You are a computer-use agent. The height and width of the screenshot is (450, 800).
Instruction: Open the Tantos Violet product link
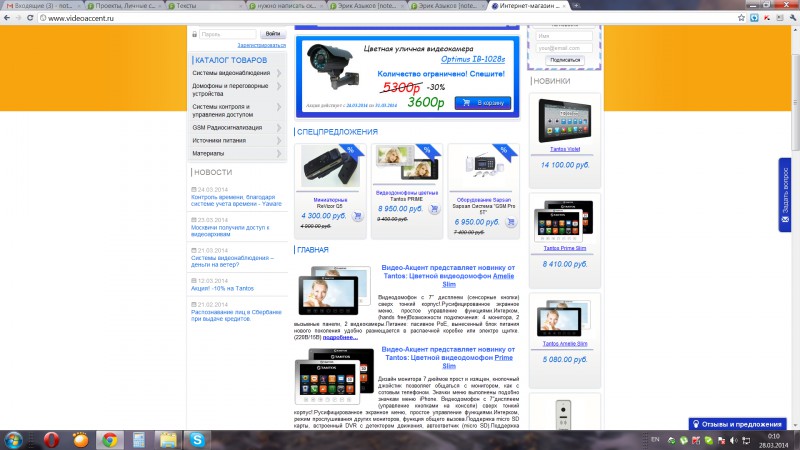pos(565,149)
